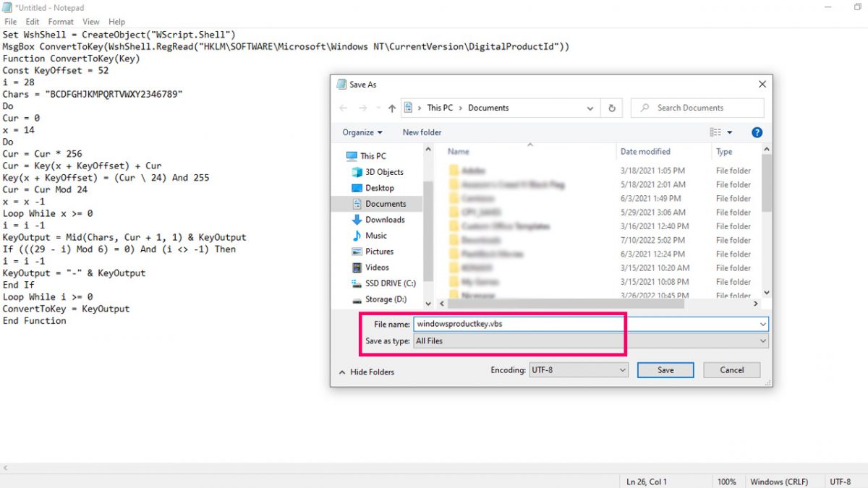
Task: Open Notepad's Format menu
Action: tap(61, 21)
